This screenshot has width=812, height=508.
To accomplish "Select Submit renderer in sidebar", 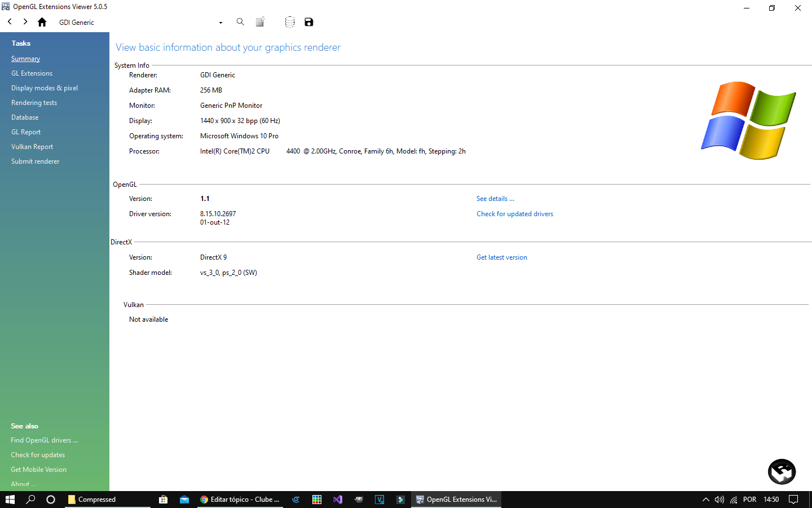I will 35,161.
